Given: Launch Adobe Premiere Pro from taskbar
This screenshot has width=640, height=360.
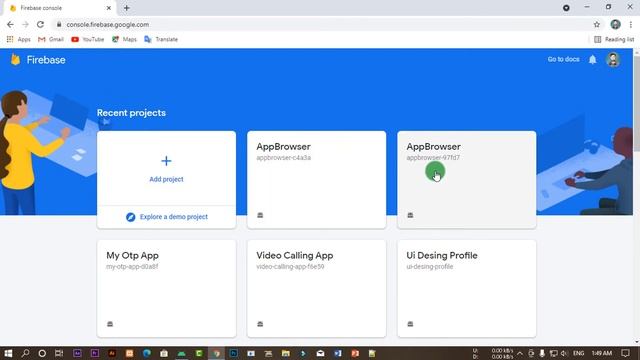Looking at the screenshot, I should click(x=95, y=353).
